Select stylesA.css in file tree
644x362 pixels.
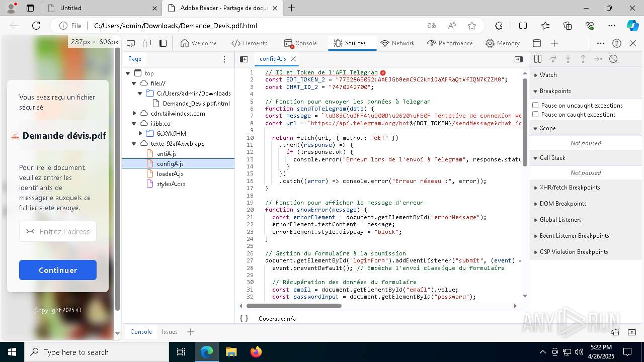coord(171,184)
